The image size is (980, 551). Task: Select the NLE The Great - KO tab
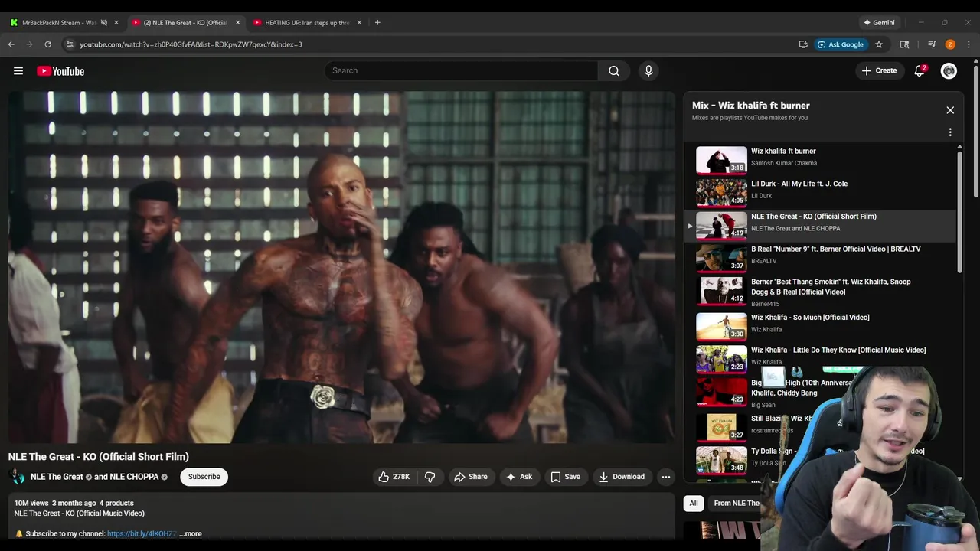pyautogui.click(x=185, y=23)
